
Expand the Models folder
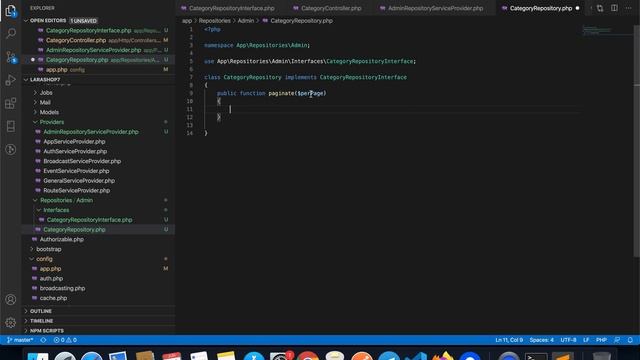49,112
